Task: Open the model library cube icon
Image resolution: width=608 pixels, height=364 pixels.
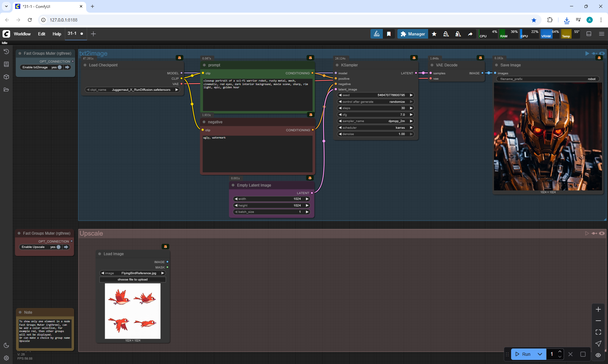Action: click(6, 77)
